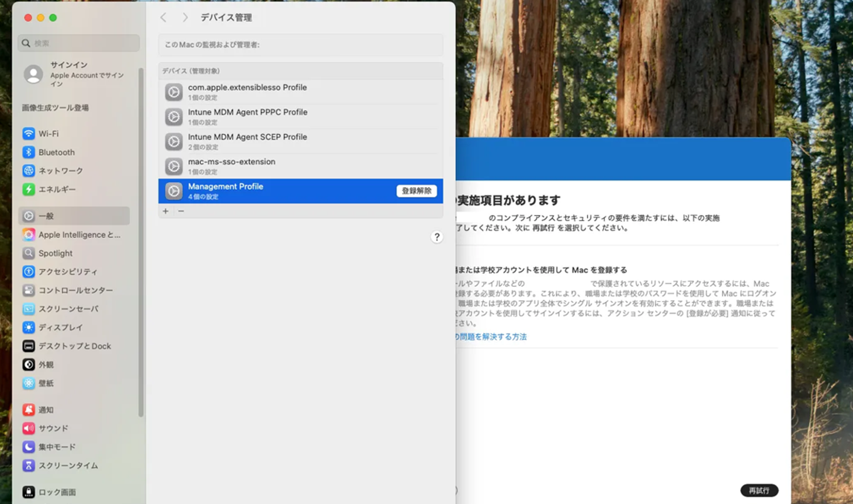
Task: Select the サウンド sidebar item
Action: (x=74, y=429)
